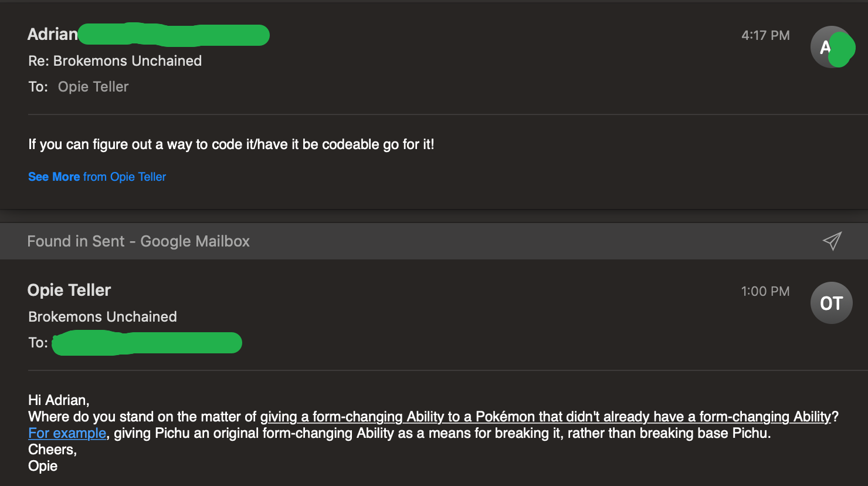Click the Opie Teller recipient in the reply
The width and height of the screenshot is (868, 486).
[93, 87]
